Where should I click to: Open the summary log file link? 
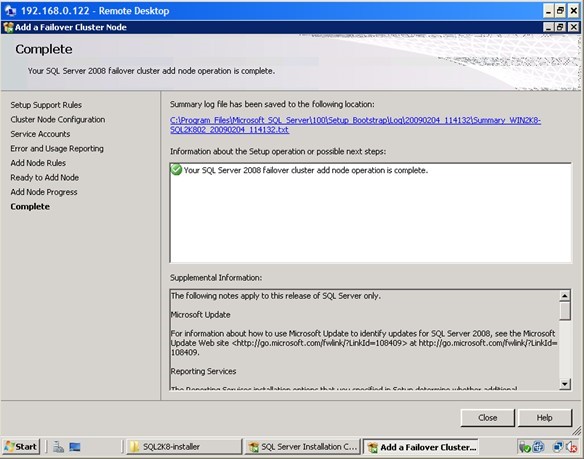pos(355,125)
